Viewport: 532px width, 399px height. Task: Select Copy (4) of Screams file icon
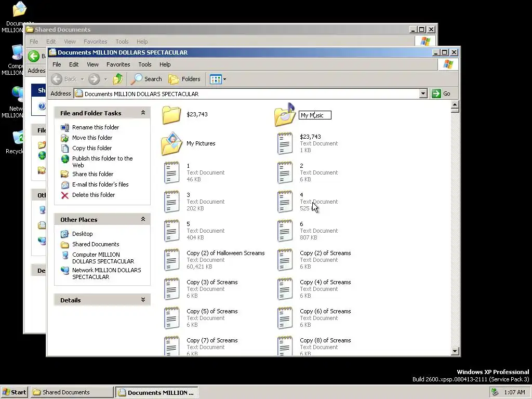285,289
